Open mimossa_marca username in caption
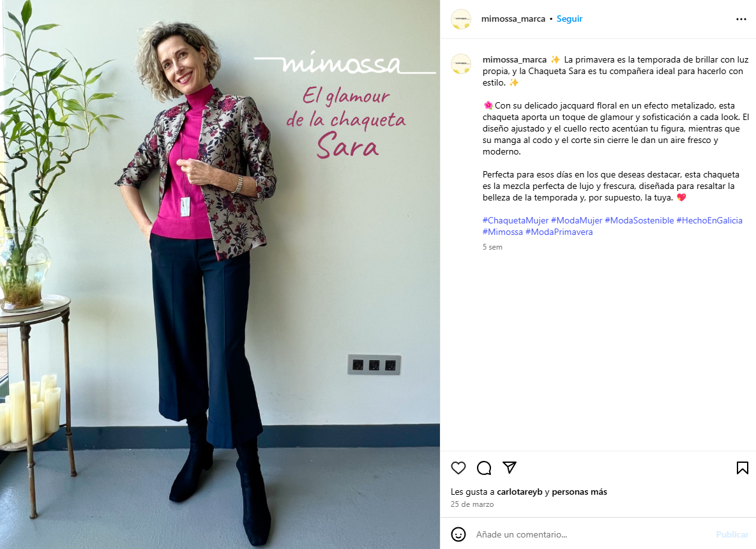This screenshot has height=549, width=756. 515,60
